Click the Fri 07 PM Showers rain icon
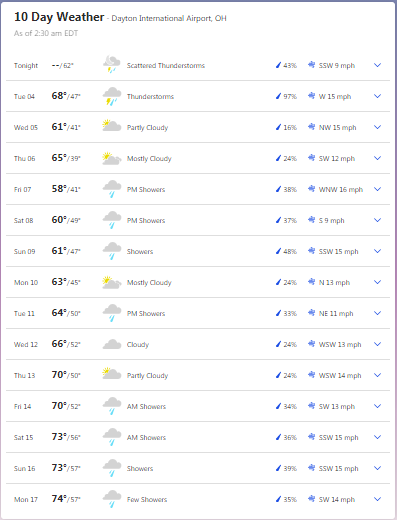Viewport: 397px width, 520px height. [x=112, y=189]
